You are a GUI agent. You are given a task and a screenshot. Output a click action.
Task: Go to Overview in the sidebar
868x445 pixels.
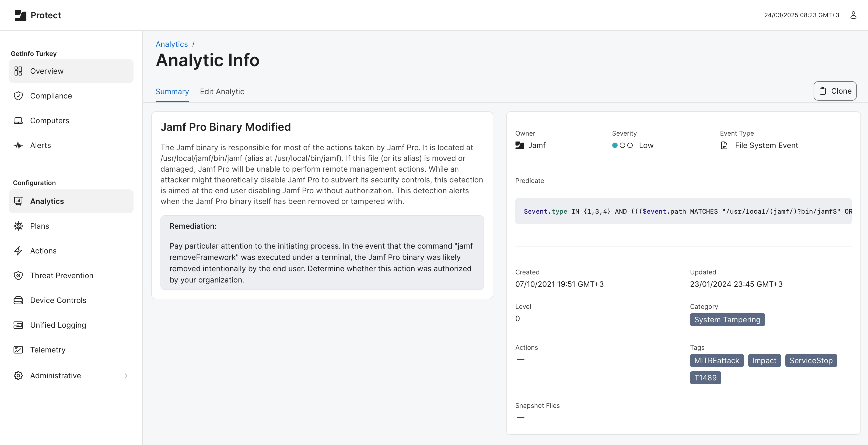pyautogui.click(x=71, y=71)
